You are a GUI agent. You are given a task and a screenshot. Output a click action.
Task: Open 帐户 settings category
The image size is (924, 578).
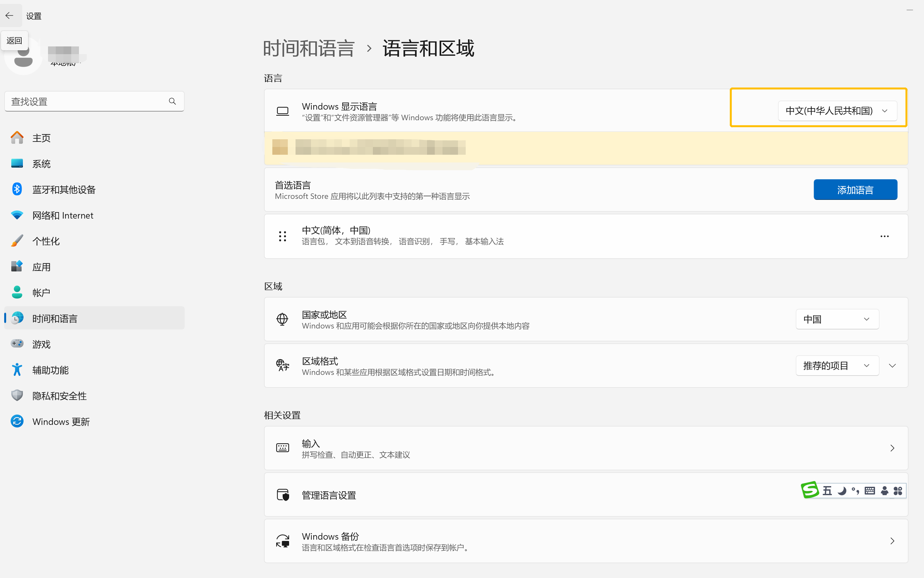click(94, 292)
